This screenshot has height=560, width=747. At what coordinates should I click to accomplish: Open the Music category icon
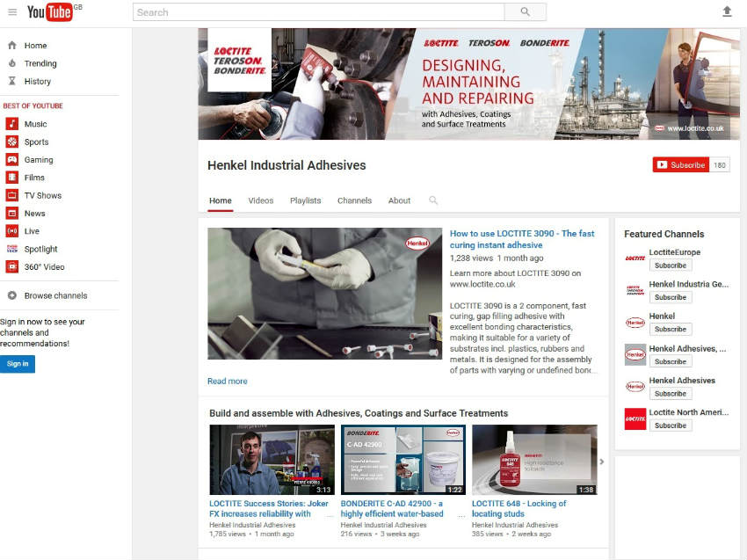coord(12,124)
